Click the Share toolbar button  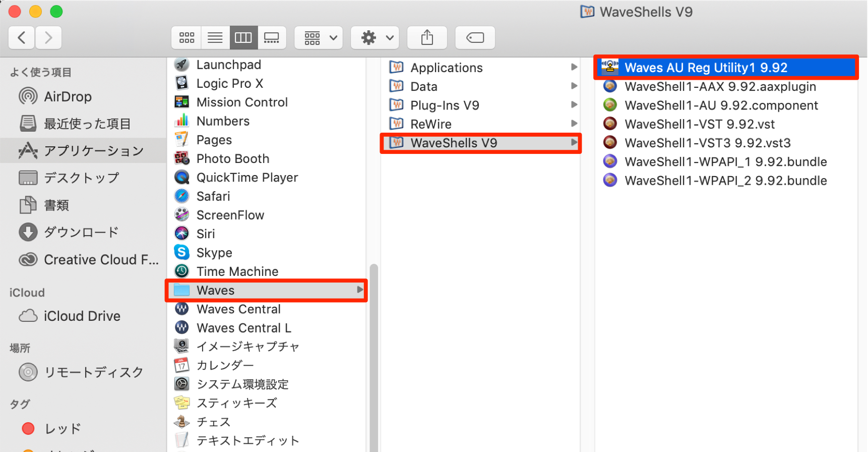427,38
